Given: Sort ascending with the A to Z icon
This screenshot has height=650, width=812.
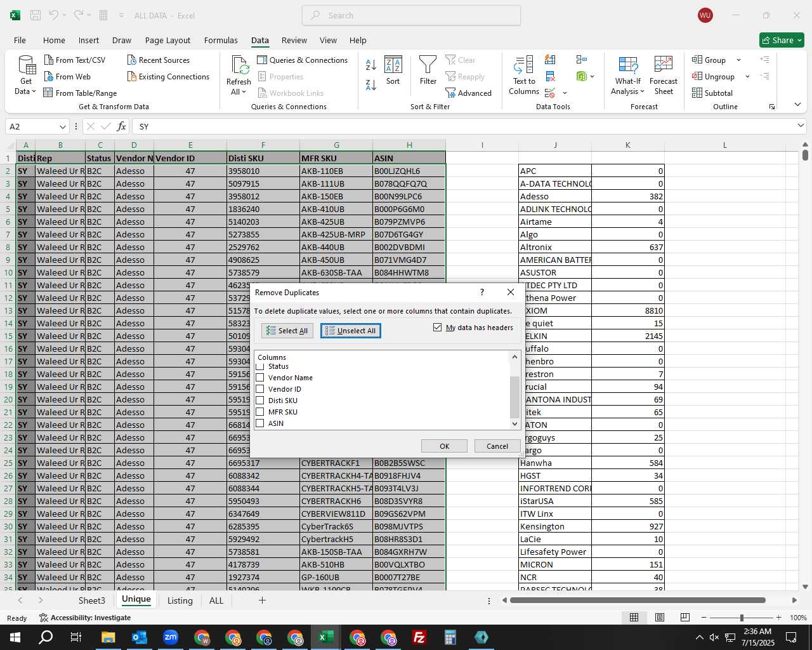Looking at the screenshot, I should [371, 65].
